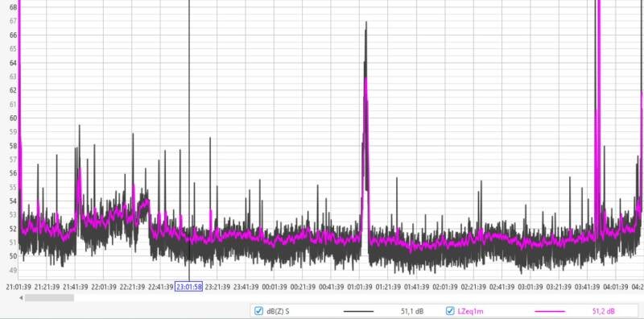Toggle the LZeq1m trace checkbox

(x=450, y=311)
